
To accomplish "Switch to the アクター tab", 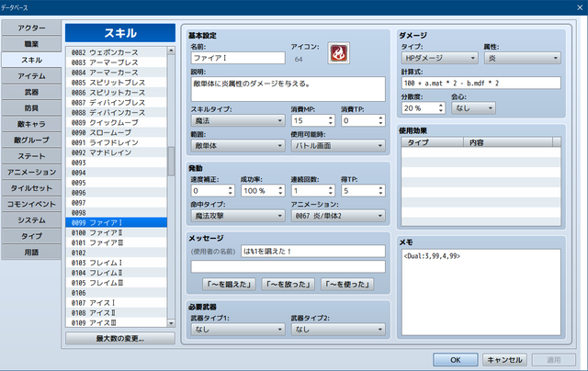I will pyautogui.click(x=31, y=28).
